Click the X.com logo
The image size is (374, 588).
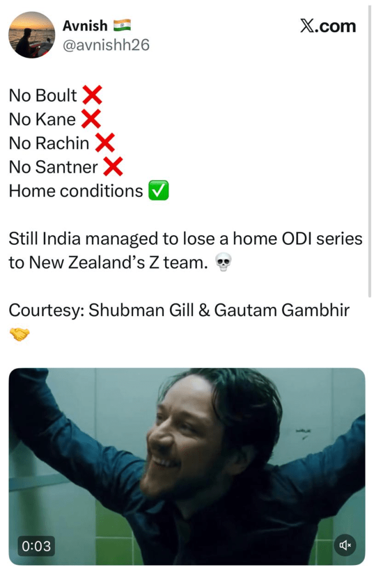pyautogui.click(x=328, y=26)
